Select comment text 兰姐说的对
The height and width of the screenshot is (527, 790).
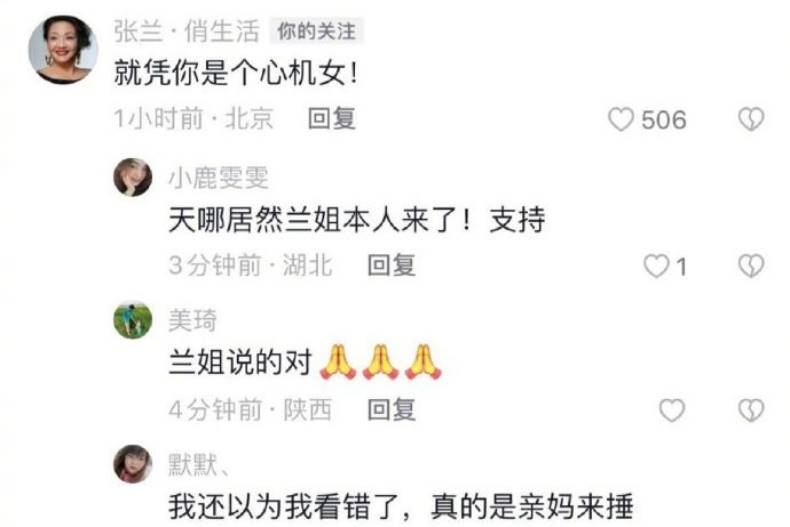[240, 362]
